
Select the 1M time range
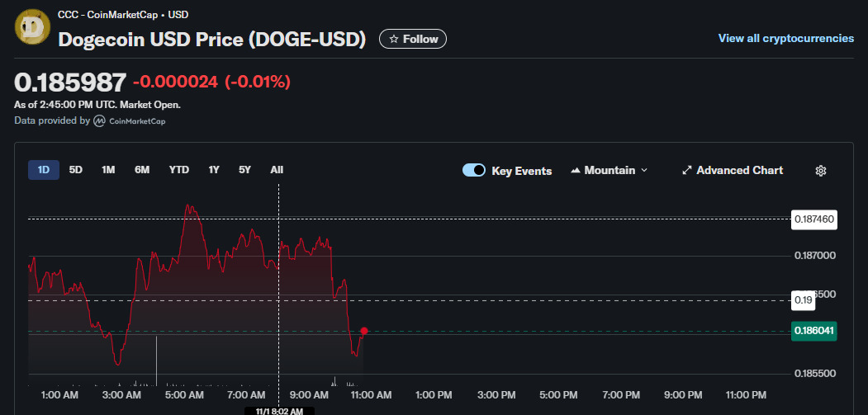108,170
